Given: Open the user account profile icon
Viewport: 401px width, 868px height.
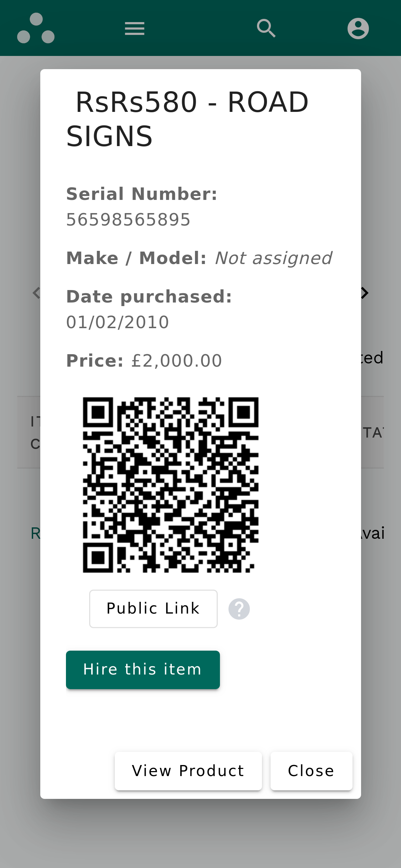Looking at the screenshot, I should pyautogui.click(x=358, y=28).
